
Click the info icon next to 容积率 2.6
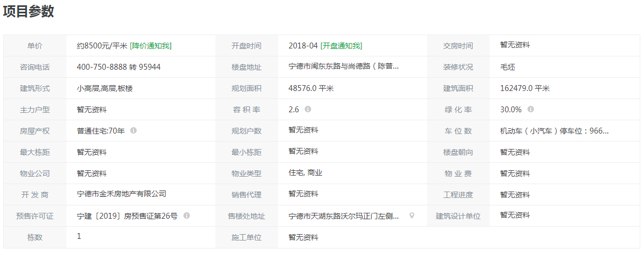308,109
